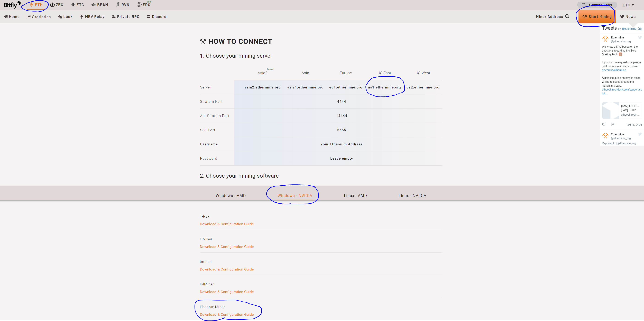Open bminer Download & Configuration Guide
The height and width of the screenshot is (321, 644).
pos(227,269)
